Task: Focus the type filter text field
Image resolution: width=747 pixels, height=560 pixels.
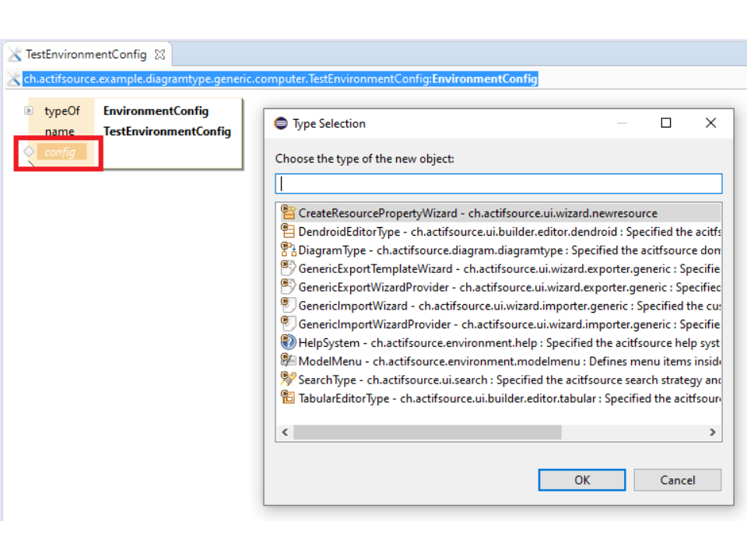Action: tap(498, 184)
